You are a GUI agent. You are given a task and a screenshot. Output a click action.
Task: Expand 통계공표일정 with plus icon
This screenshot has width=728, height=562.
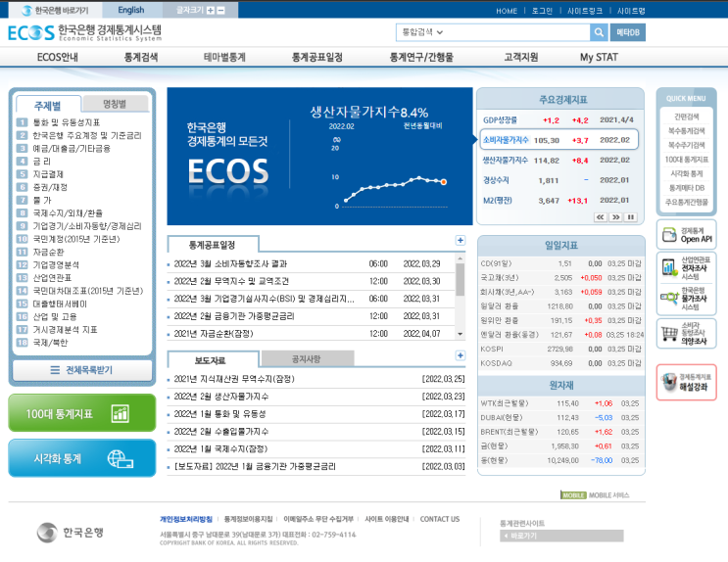(x=461, y=240)
